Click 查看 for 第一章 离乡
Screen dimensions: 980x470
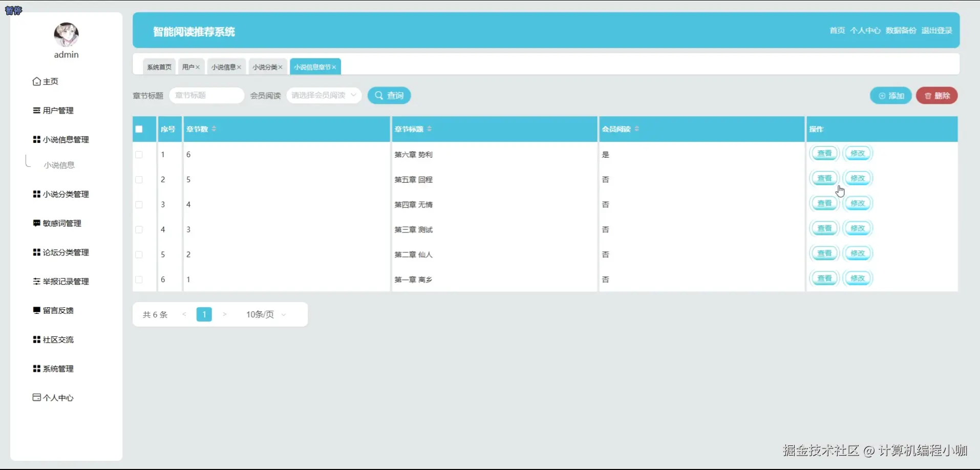click(x=824, y=279)
